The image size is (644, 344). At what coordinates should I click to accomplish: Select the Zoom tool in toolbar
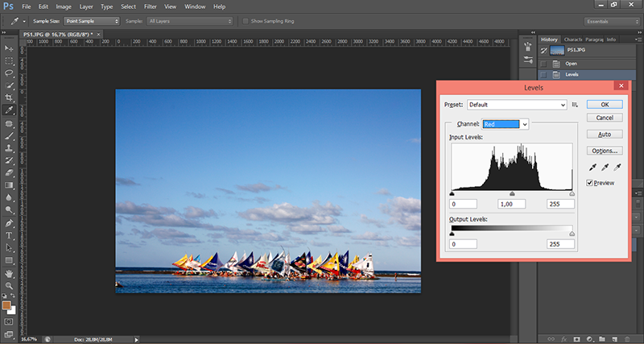(x=9, y=284)
